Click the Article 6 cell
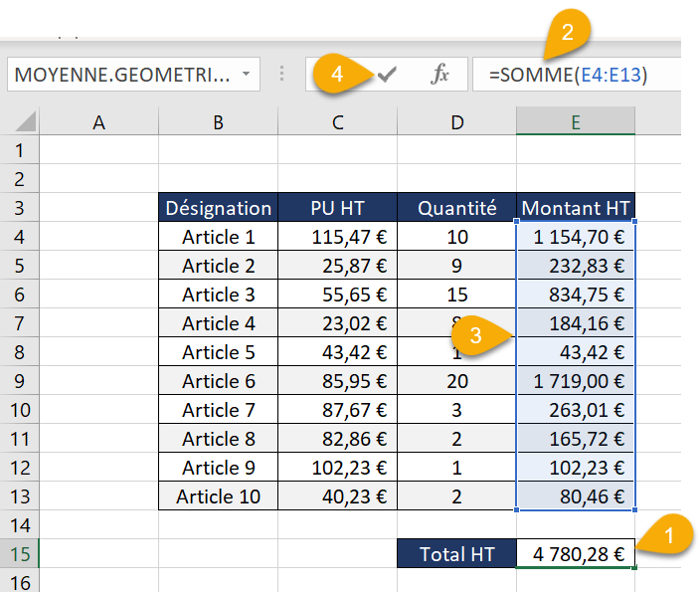The image size is (700, 592). [218, 381]
